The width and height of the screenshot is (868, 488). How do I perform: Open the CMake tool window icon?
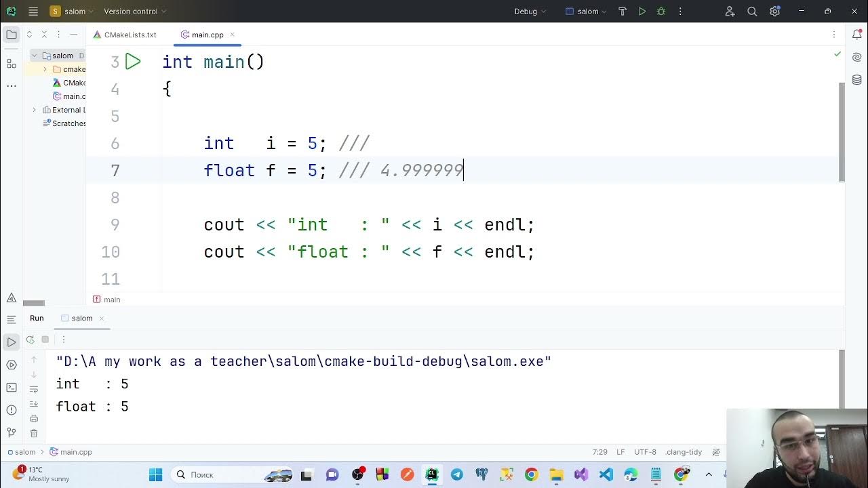click(x=12, y=298)
